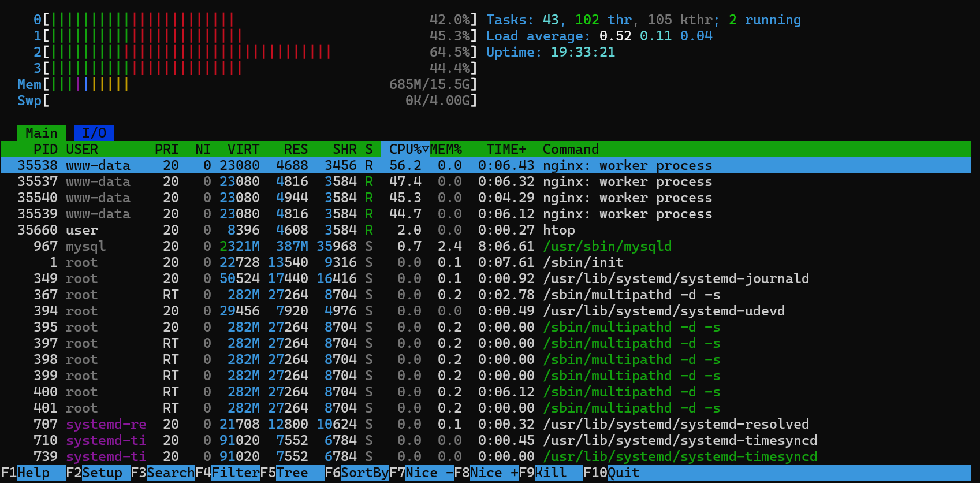This screenshot has width=980, height=483.
Task: Select the htop process row
Action: (486, 230)
